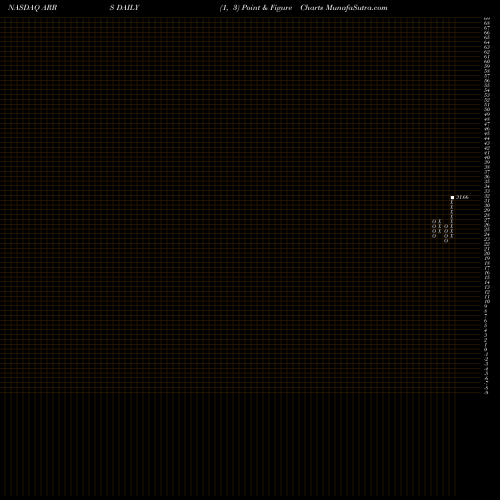This screenshot has height=500, width=500.
Task: Click the 31.66 price label
Action: pyautogui.click(x=462, y=197)
